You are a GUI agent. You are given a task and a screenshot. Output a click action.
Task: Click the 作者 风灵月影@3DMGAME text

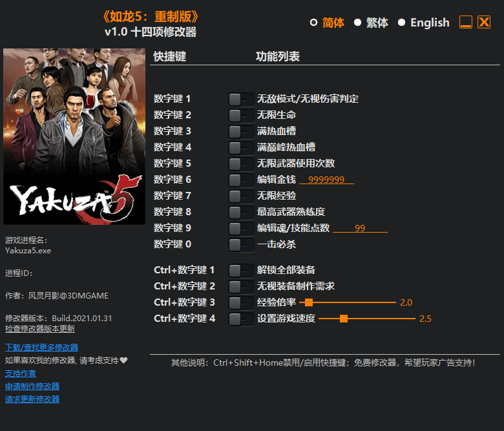[57, 296]
